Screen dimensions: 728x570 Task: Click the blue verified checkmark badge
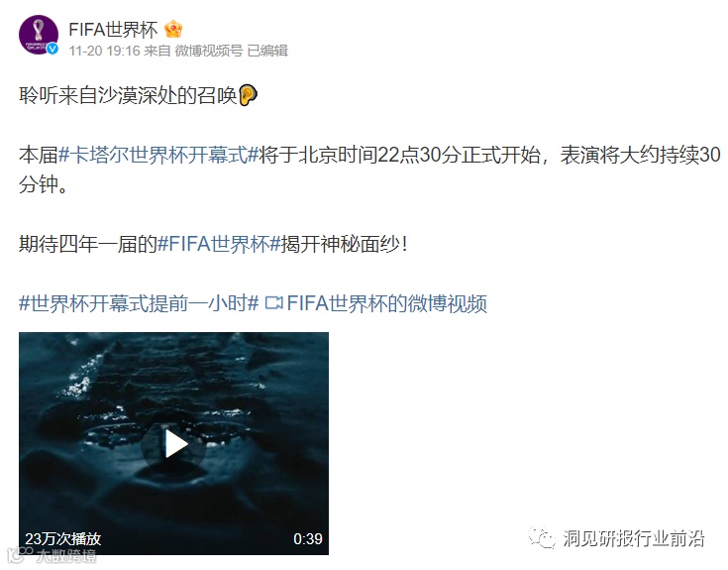[x=52, y=49]
